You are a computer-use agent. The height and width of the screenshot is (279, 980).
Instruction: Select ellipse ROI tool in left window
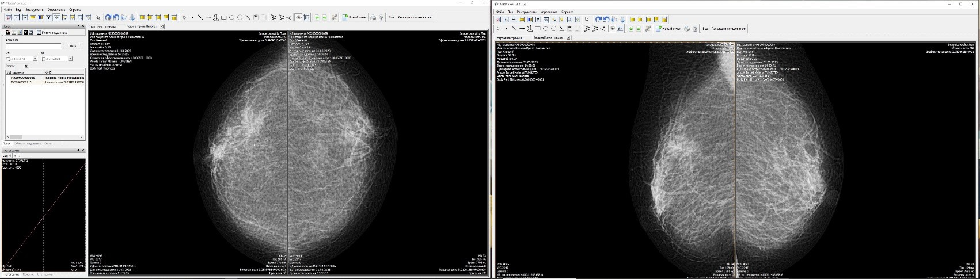[231, 17]
